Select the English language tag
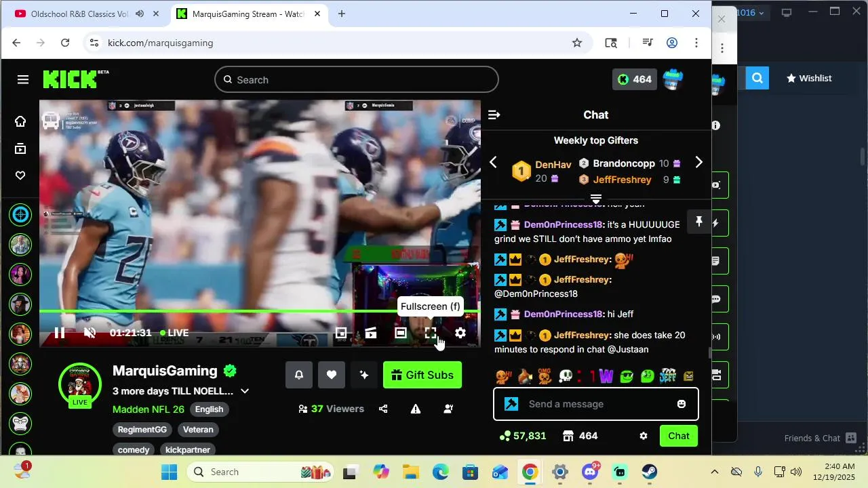Screen dimensions: 868x488 [209, 409]
